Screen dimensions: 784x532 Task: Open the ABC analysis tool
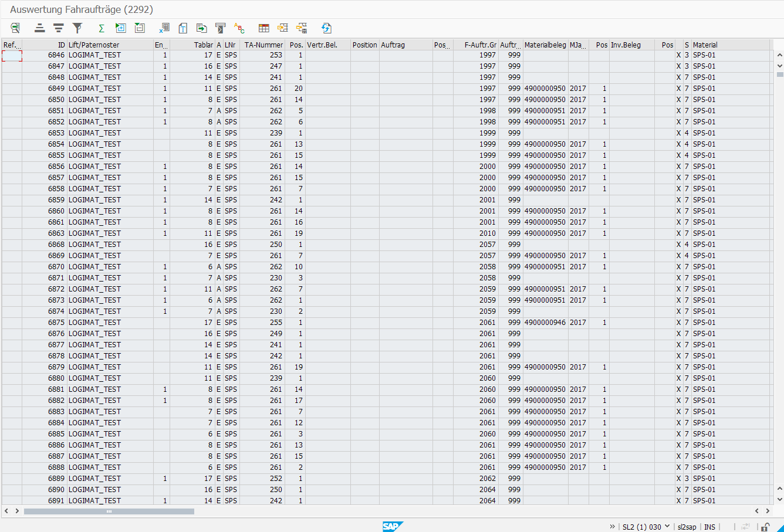point(239,28)
